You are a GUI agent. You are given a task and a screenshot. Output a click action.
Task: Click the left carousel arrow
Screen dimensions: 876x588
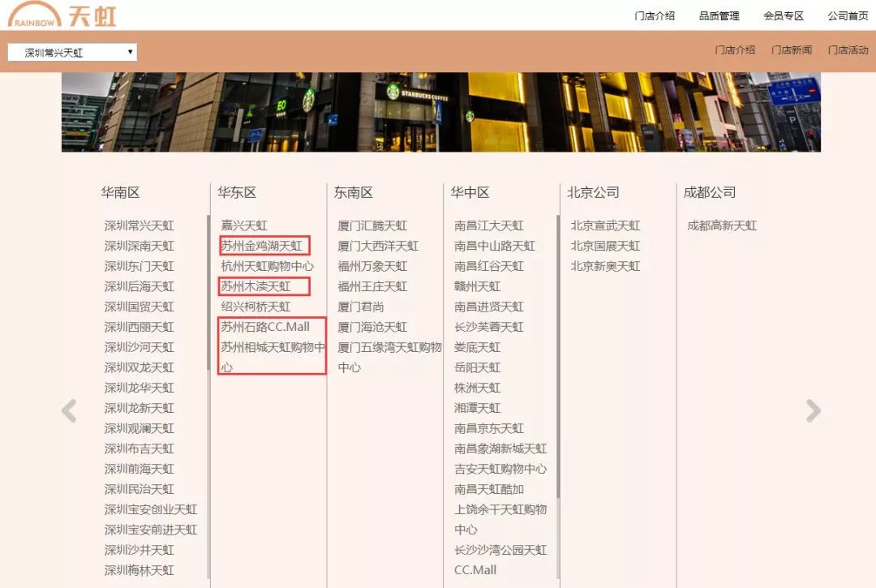coord(69,411)
